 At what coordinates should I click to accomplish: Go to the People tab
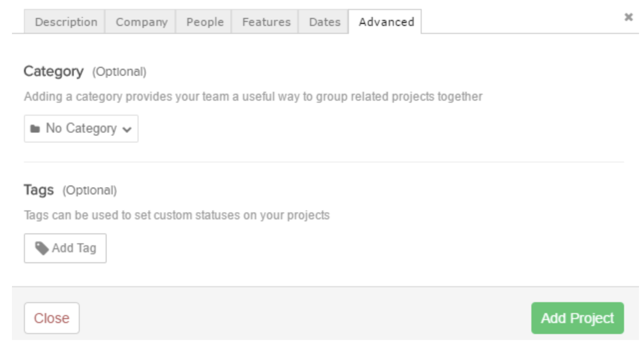[204, 22]
